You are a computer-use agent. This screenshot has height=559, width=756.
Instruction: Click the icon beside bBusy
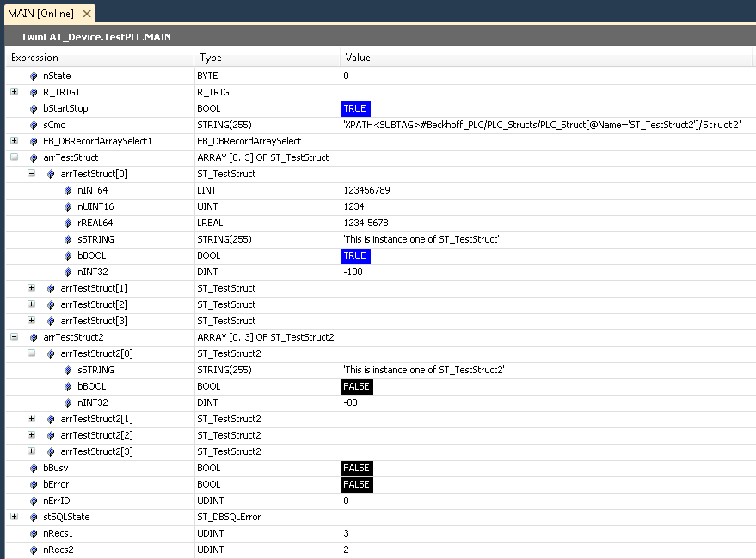tap(34, 469)
